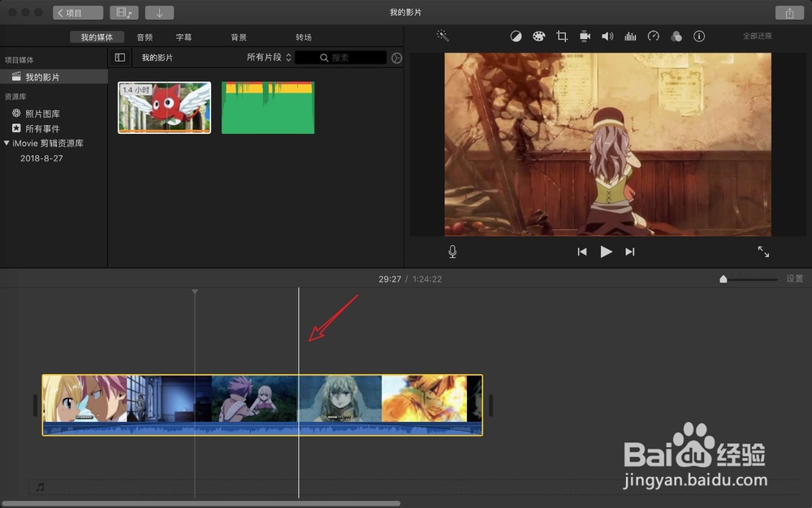Toggle color balance adjustment
812x508 pixels.
pyautogui.click(x=516, y=36)
